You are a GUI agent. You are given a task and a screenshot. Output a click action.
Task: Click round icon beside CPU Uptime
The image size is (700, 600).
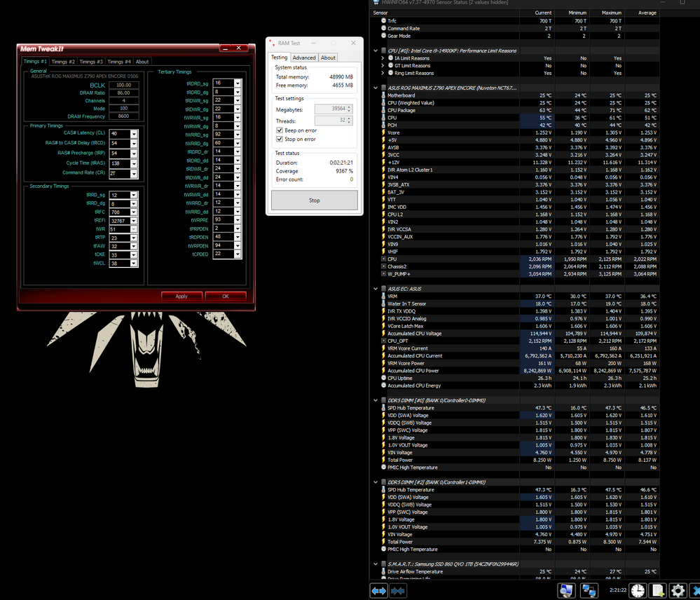click(x=383, y=378)
